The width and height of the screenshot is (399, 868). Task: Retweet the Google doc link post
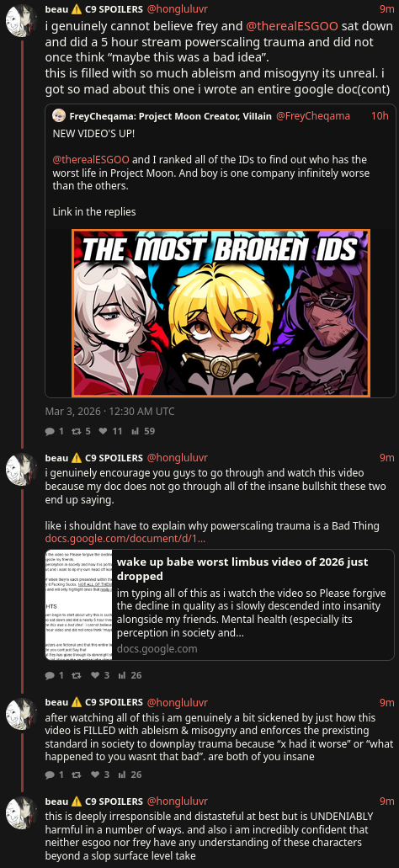(x=77, y=675)
